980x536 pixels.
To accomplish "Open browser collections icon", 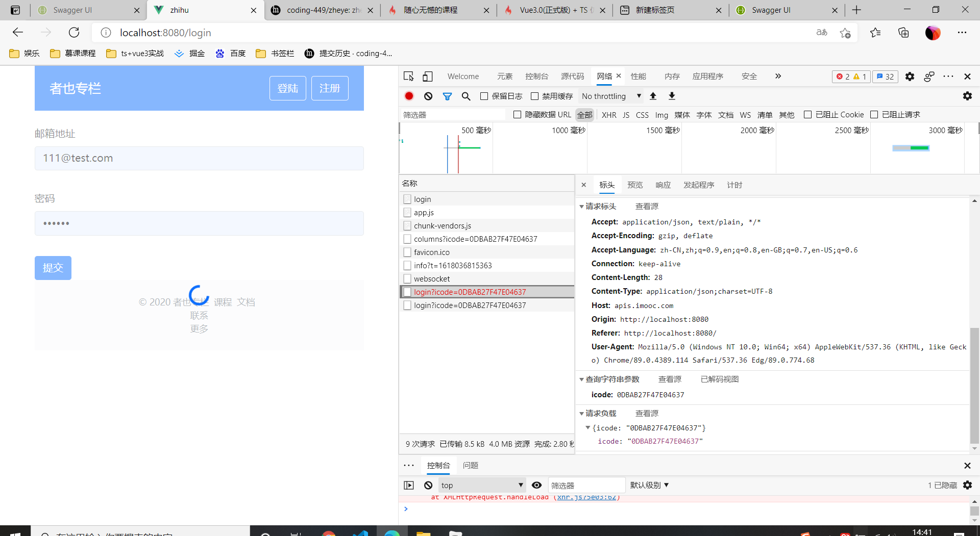I will (x=903, y=33).
